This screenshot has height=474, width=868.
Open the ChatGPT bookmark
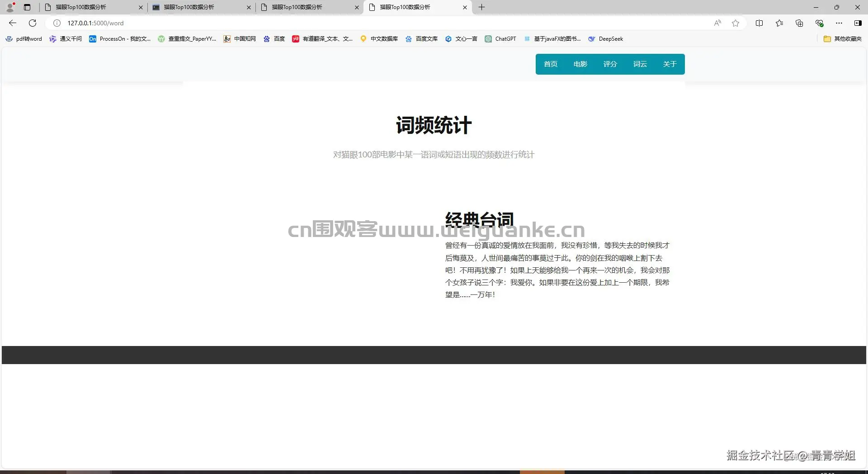(500, 39)
